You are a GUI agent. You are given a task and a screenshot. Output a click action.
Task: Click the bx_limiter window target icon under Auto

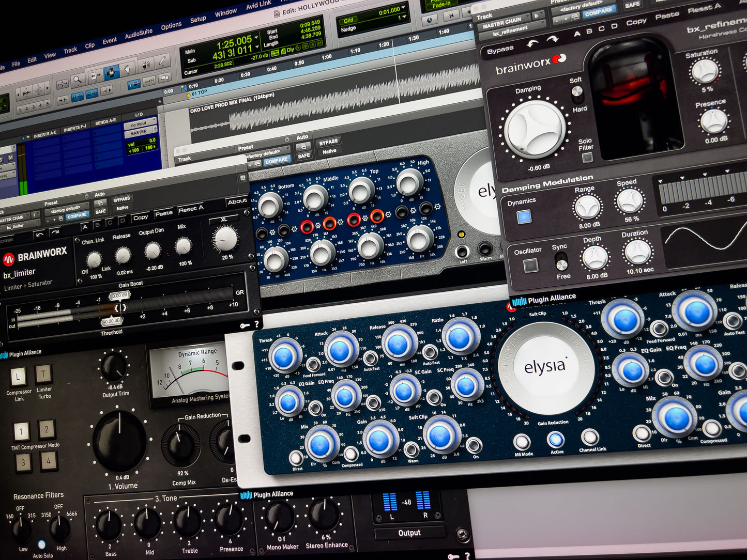(100, 203)
